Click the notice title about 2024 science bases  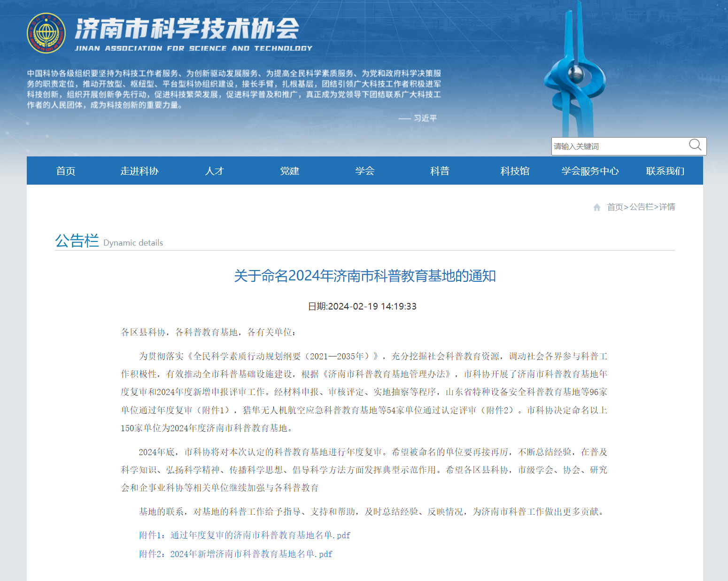364,276
